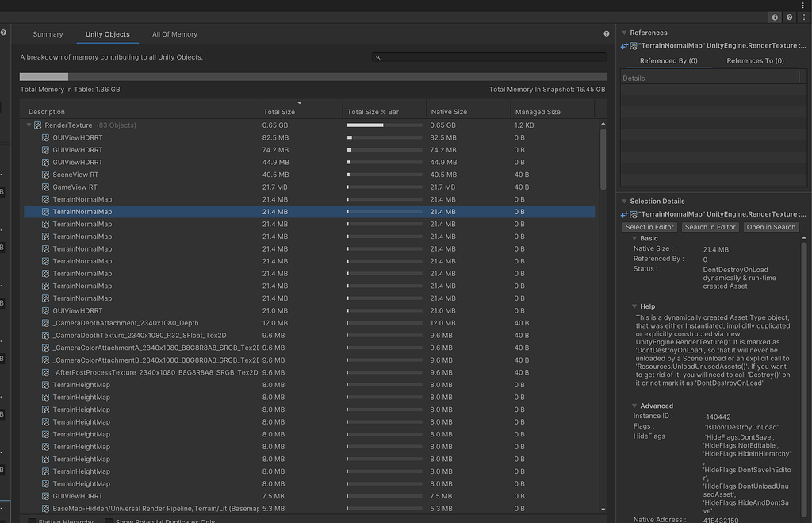The height and width of the screenshot is (523, 812).
Task: Enable Show Potential Duplicates Only checkbox
Action: point(109,521)
